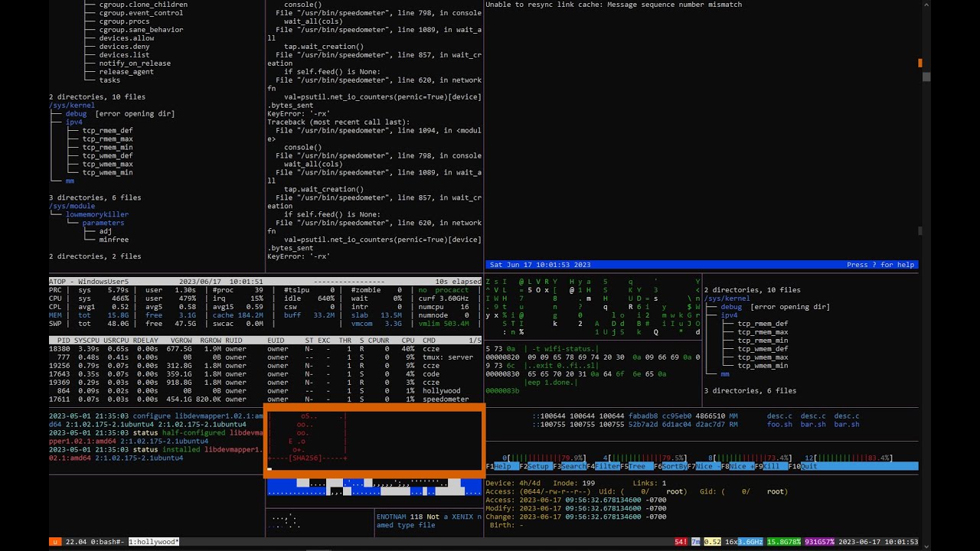Click the 'Press ? for help' hint
The width and height of the screenshot is (980, 551).
pyautogui.click(x=880, y=265)
